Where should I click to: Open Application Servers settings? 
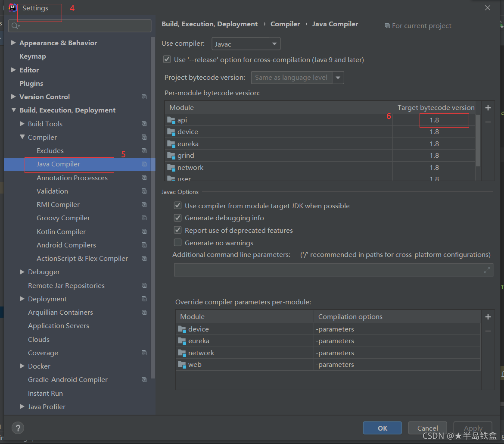58,325
